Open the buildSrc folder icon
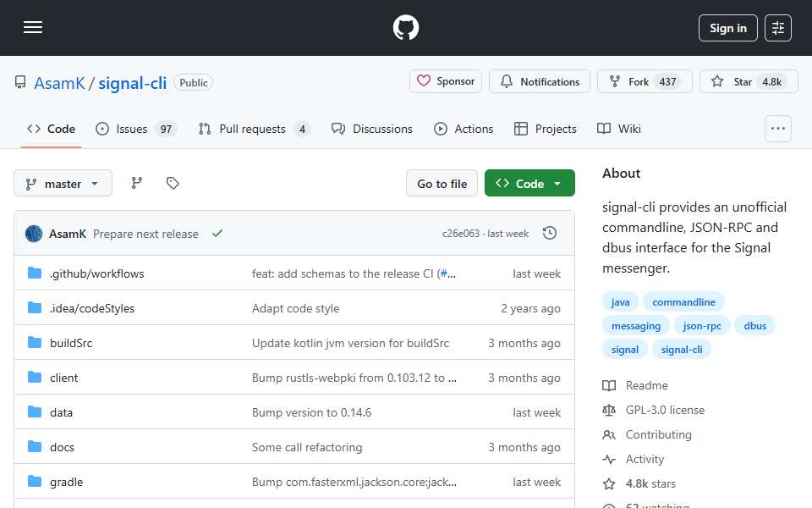Viewport: 812px width, 508px height. [x=35, y=342]
